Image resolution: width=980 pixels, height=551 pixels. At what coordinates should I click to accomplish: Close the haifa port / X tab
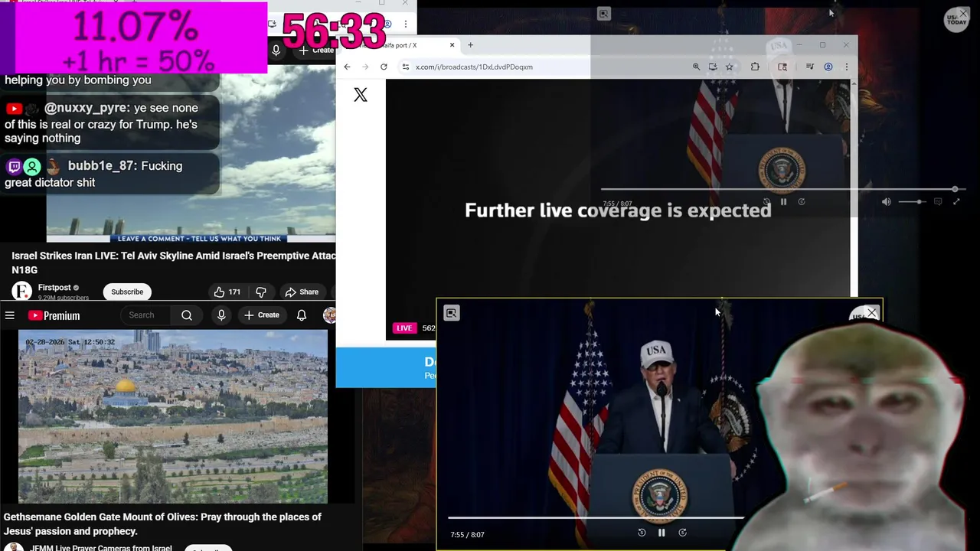tap(452, 45)
